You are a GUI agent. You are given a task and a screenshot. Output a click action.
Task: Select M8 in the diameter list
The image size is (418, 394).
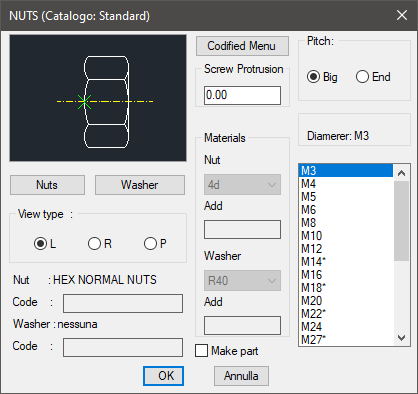[346, 223]
